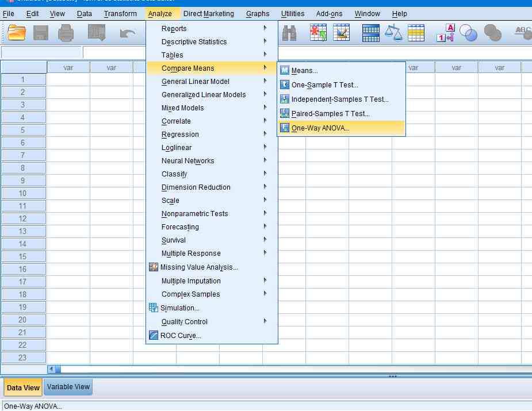The image size is (532, 411).
Task: Expand the Descriptive Statistics submenu
Action: [x=265, y=41]
